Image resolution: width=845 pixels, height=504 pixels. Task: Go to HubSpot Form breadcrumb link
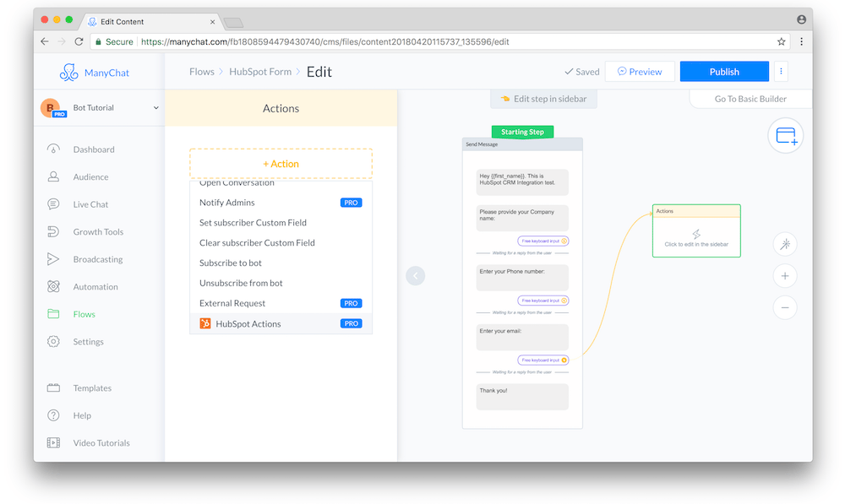260,72
